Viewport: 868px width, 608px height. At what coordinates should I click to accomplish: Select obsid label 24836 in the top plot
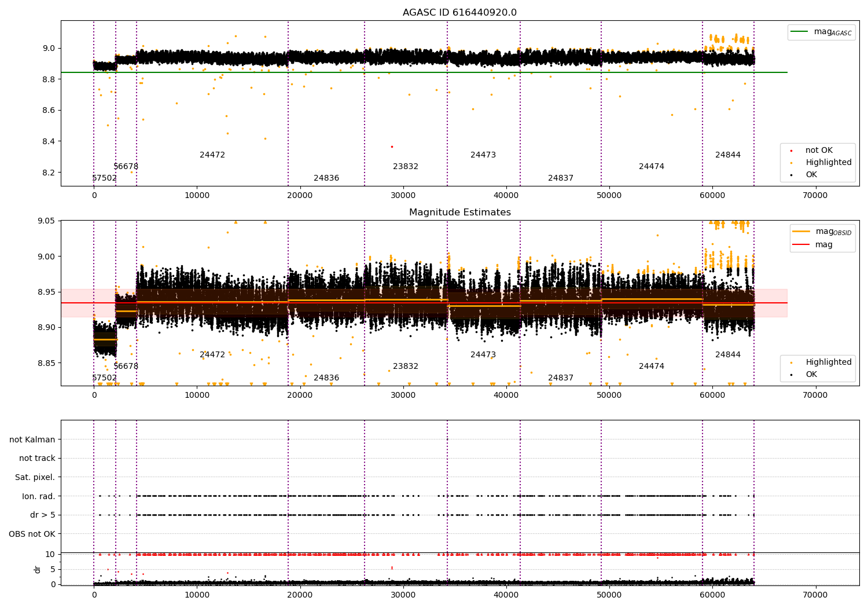click(326, 178)
